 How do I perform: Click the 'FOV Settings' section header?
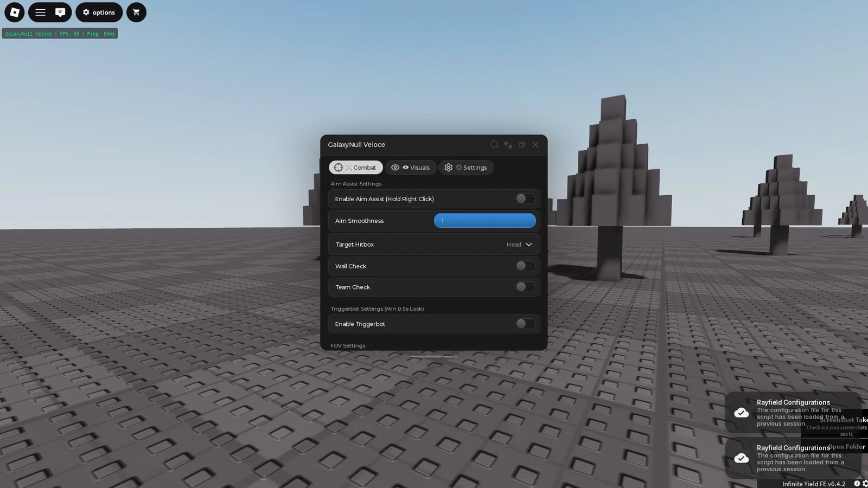(348, 346)
